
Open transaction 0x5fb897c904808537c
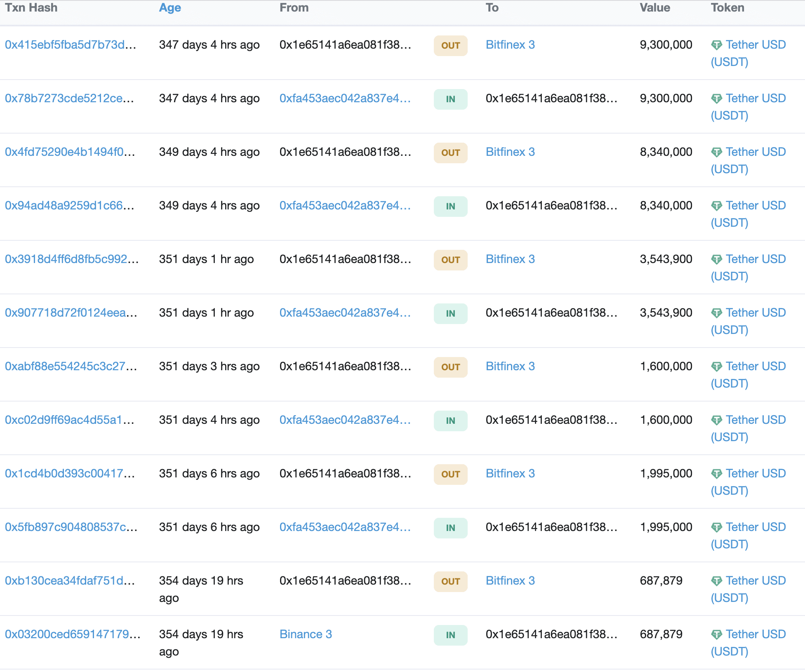[x=71, y=527]
